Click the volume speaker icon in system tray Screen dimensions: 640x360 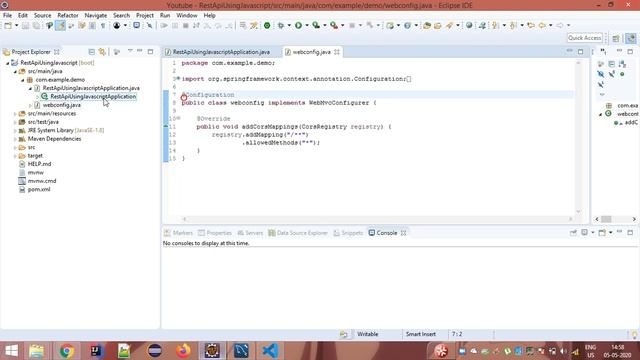(564, 351)
